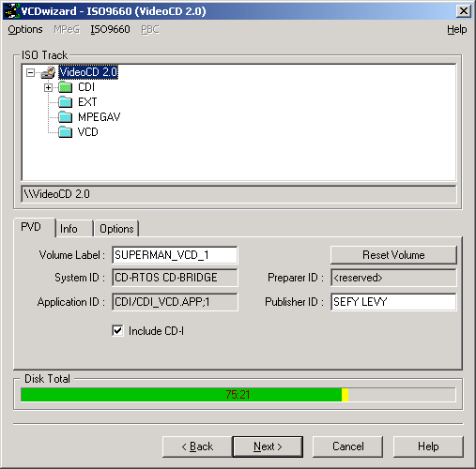
Task: Click the Next button
Action: point(268,446)
